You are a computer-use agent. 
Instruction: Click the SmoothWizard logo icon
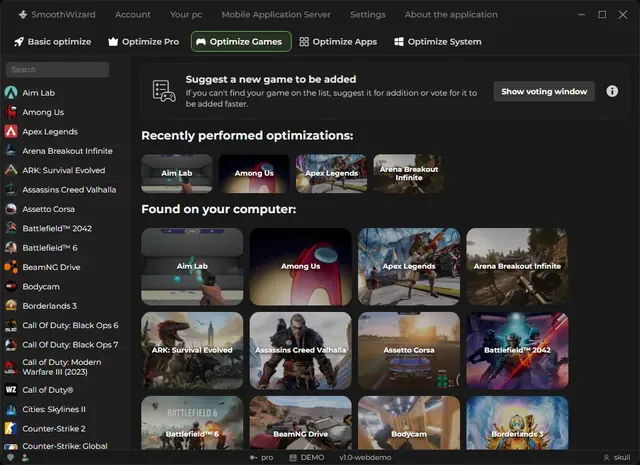23,15
